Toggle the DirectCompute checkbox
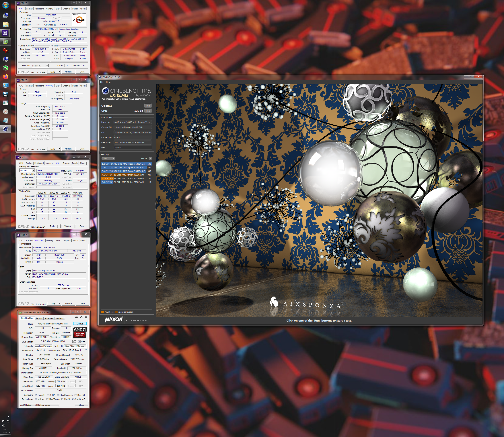 [x=58, y=395]
